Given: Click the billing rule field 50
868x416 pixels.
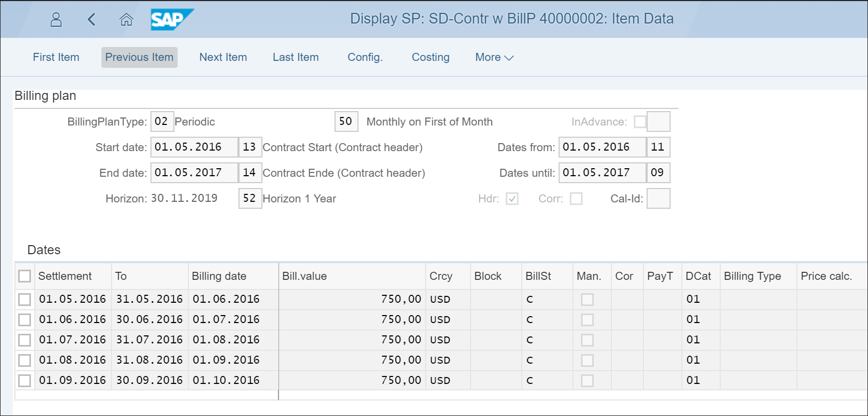Looking at the screenshot, I should point(346,122).
